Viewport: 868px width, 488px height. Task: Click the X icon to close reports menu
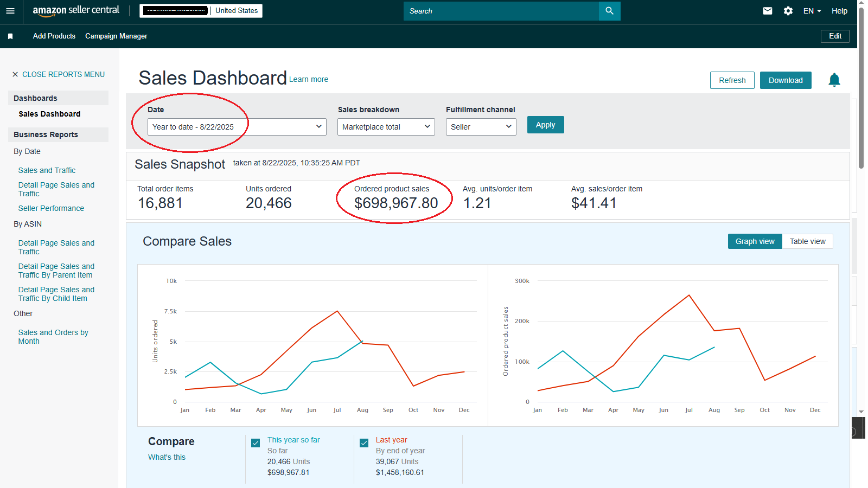click(15, 74)
